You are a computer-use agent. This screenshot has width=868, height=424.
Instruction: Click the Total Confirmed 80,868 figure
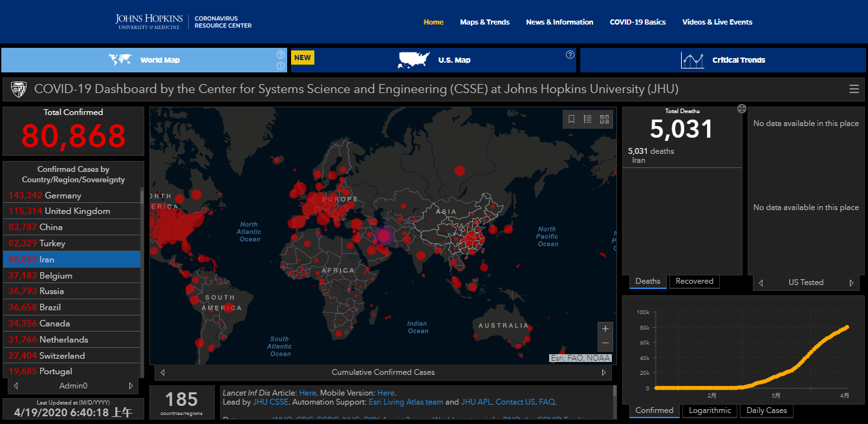point(74,136)
